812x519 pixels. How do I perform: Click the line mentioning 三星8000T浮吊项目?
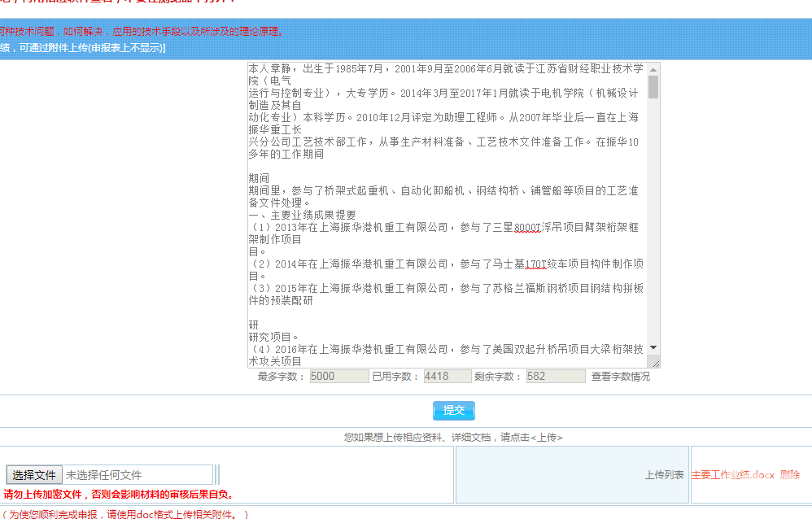(444, 228)
